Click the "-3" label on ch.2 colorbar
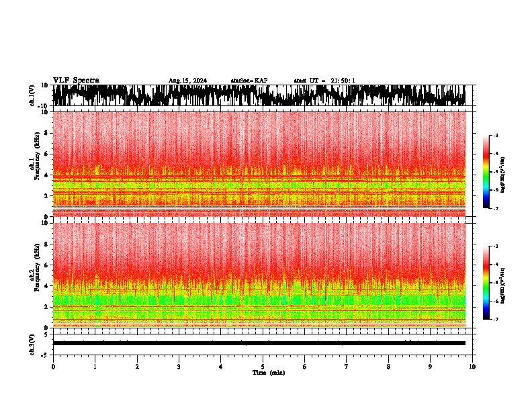This screenshot has width=532, height=411. click(x=496, y=246)
